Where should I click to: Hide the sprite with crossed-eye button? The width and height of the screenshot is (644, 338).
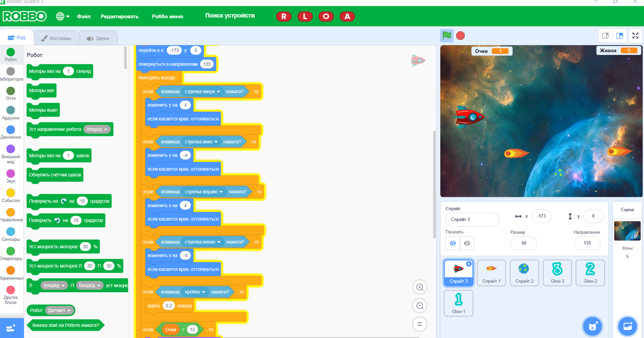pos(467,243)
